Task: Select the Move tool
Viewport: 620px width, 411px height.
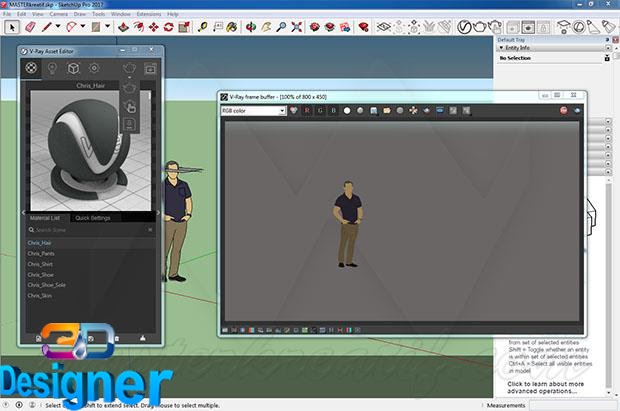Action: coord(153,27)
